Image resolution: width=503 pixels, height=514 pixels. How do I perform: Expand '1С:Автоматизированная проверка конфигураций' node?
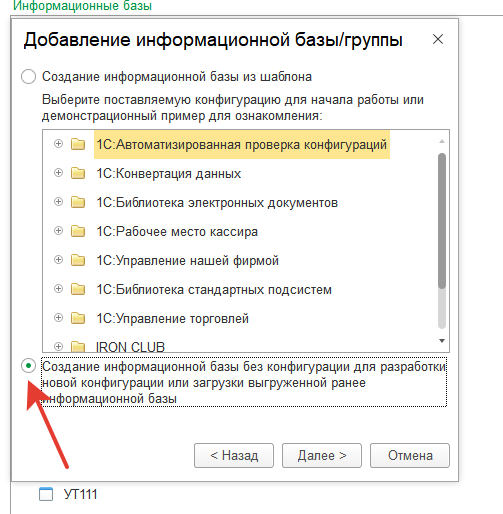[x=58, y=144]
